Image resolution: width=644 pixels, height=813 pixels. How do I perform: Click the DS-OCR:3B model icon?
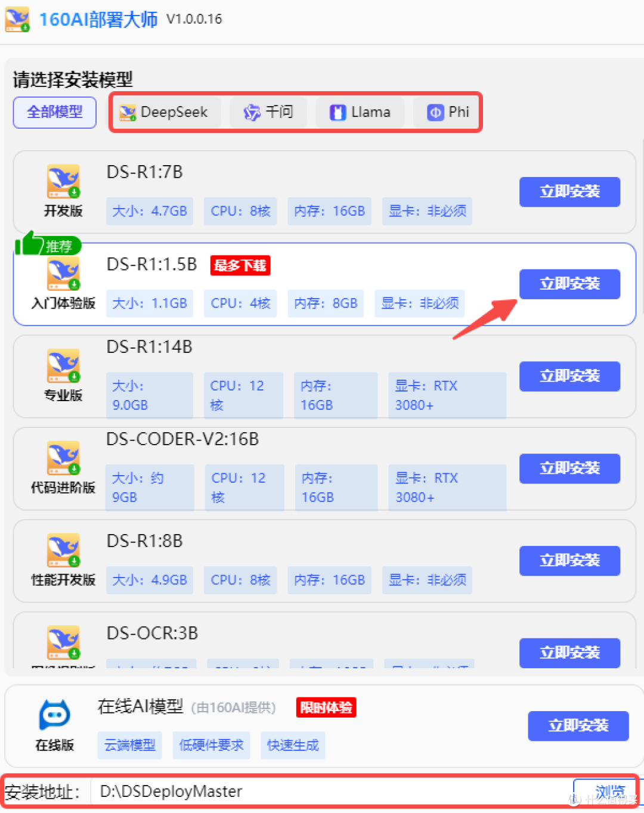[x=63, y=643]
